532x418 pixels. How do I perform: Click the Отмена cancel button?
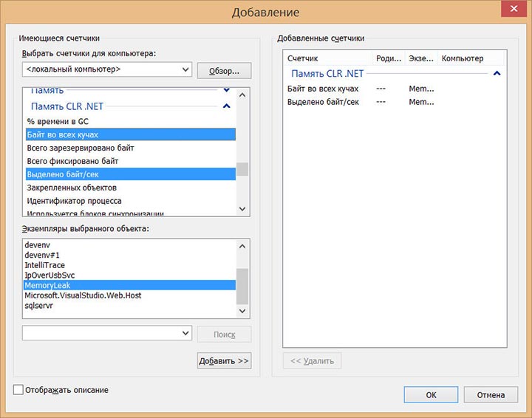(491, 394)
